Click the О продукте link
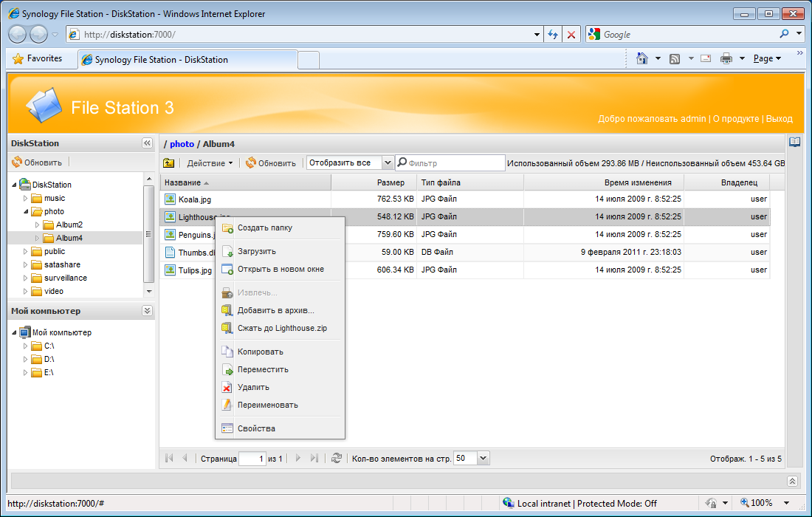The height and width of the screenshot is (517, 812). coord(736,119)
